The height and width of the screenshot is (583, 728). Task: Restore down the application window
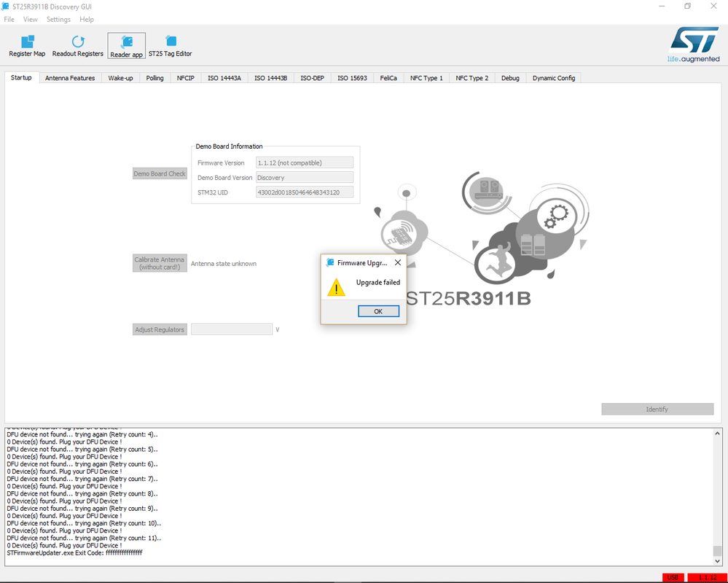click(x=688, y=6)
